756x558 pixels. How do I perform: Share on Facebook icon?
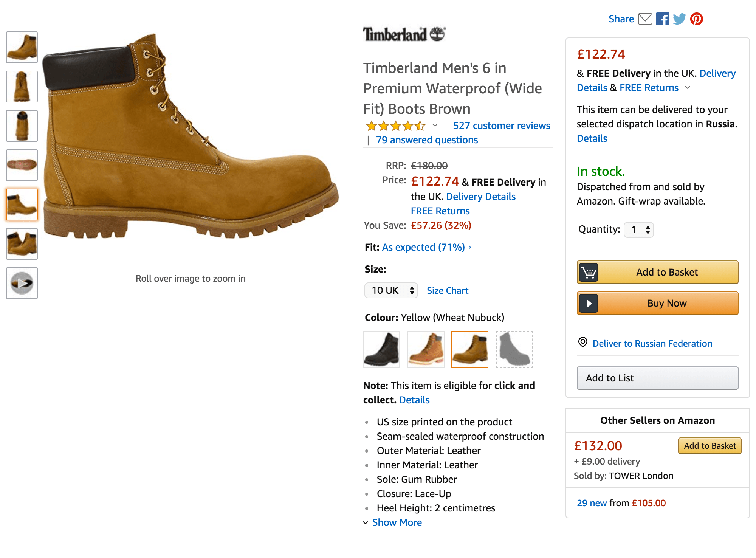pos(662,19)
